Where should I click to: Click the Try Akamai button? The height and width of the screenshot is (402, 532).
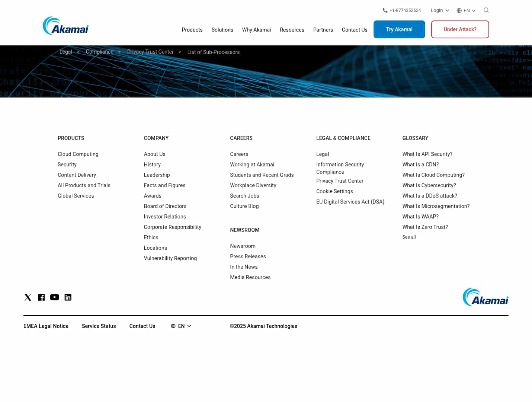399,29
